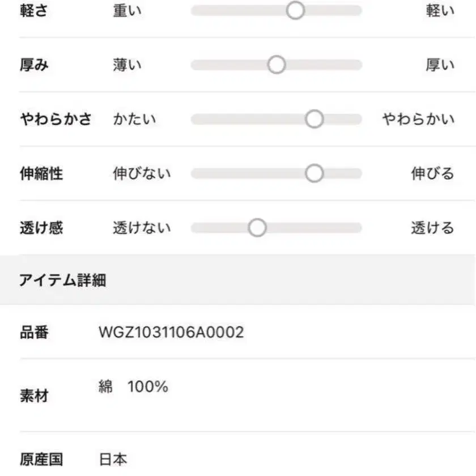Click the 透けない label
The height and width of the screenshot is (476, 476).
142,228
